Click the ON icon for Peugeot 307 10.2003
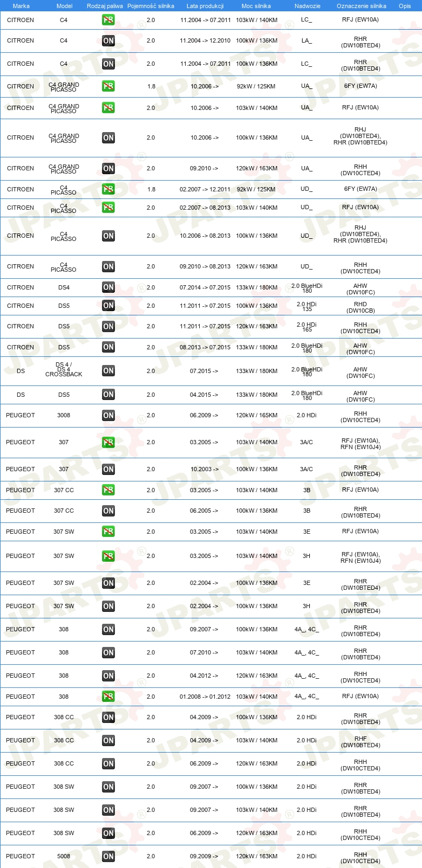The image size is (422, 868). coord(108,469)
